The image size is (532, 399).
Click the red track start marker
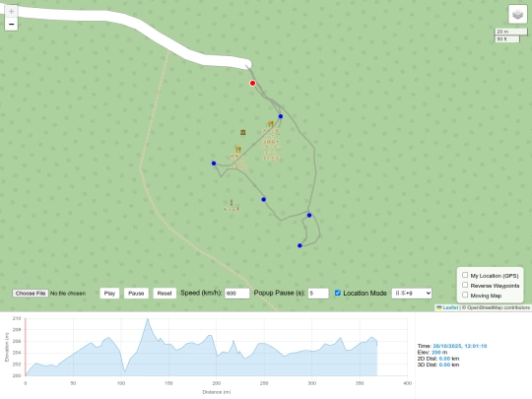click(x=252, y=83)
